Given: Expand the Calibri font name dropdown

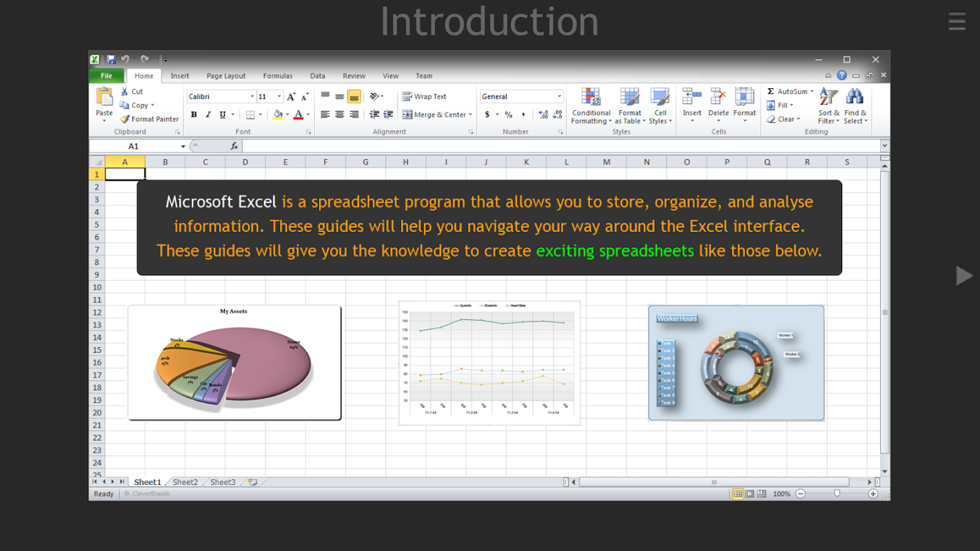Looking at the screenshot, I should [x=252, y=97].
